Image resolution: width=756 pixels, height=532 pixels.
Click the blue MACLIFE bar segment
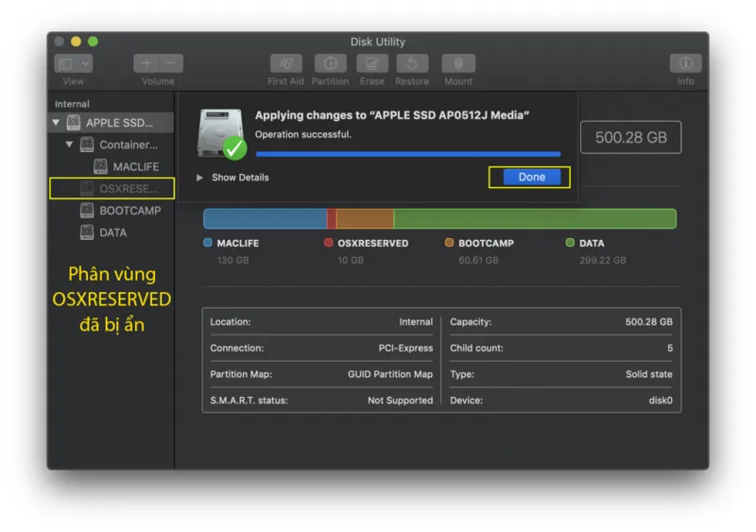point(266,218)
